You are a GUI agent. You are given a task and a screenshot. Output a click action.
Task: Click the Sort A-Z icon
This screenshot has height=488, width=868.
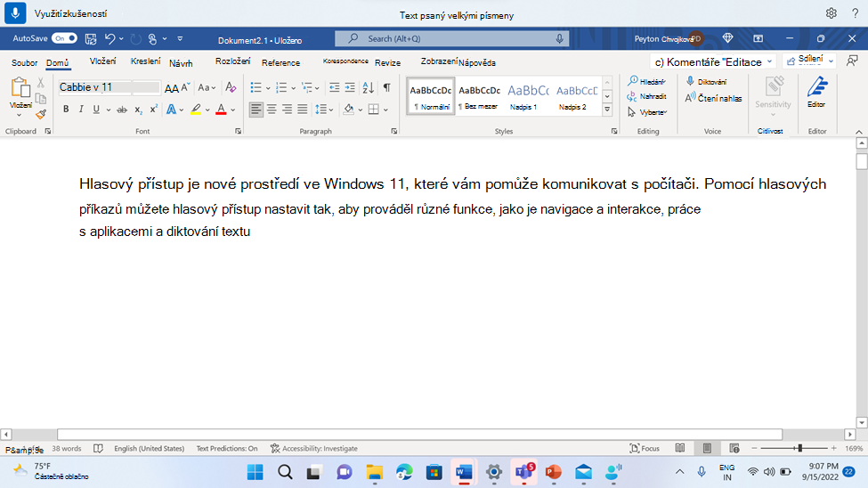(x=369, y=87)
